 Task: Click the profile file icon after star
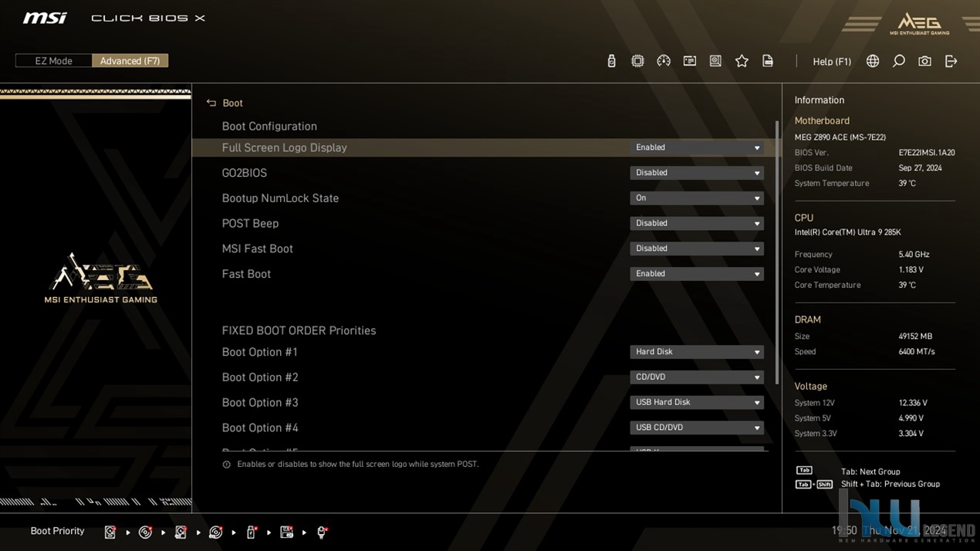[768, 61]
